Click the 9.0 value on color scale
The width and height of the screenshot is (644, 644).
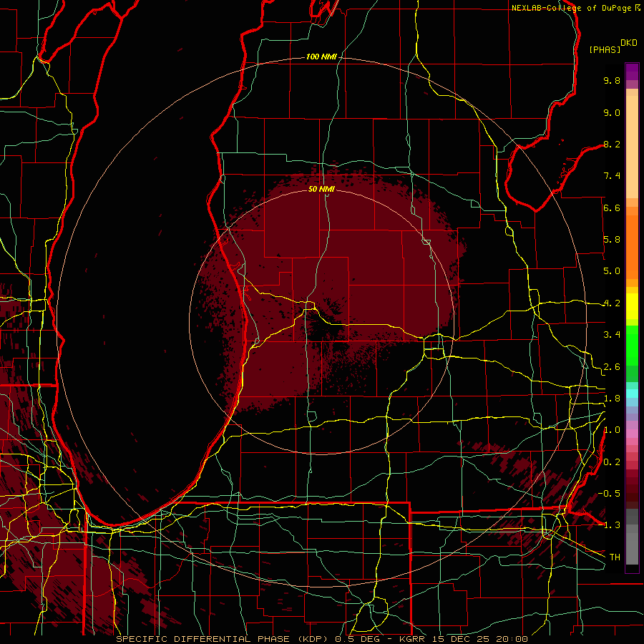(x=612, y=112)
